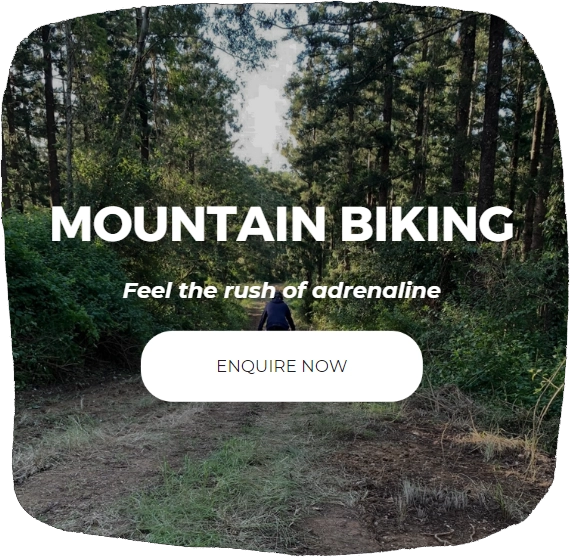This screenshot has width=570, height=557.
Task: Click the cyclist in the dark hoodie
Action: pos(277,312)
